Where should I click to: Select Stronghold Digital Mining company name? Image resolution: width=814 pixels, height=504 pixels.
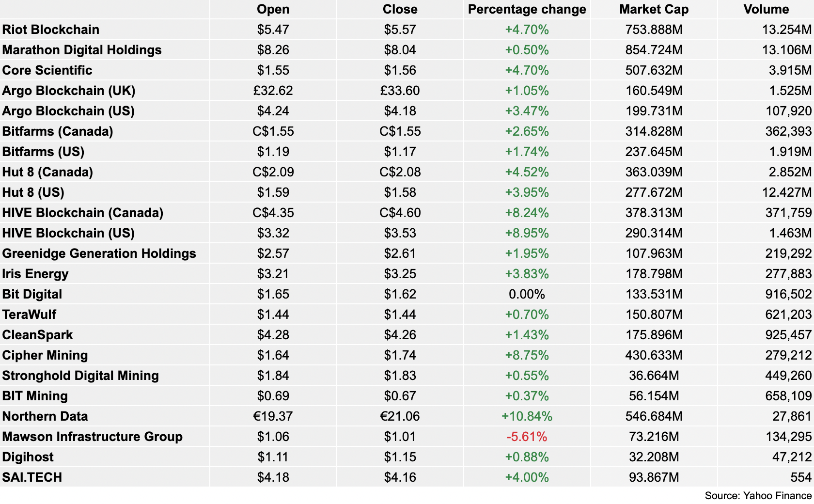[x=80, y=376]
